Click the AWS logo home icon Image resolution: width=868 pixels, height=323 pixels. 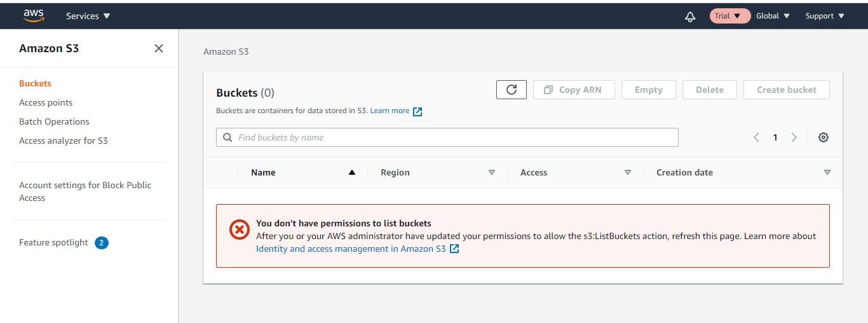coord(34,15)
